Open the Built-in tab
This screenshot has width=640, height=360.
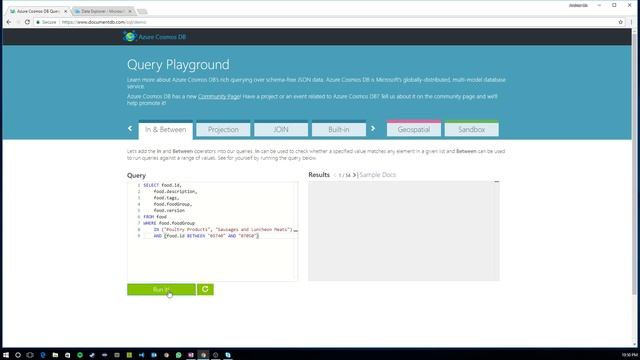[x=339, y=130]
